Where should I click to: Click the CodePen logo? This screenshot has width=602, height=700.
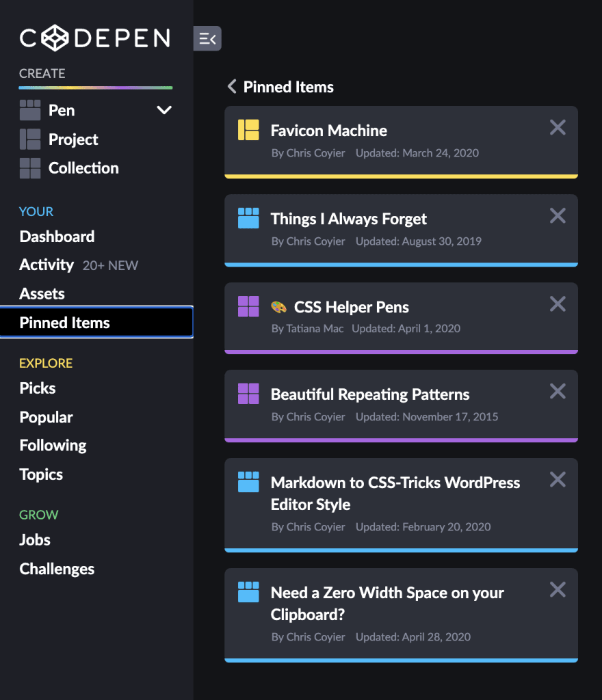[94, 38]
